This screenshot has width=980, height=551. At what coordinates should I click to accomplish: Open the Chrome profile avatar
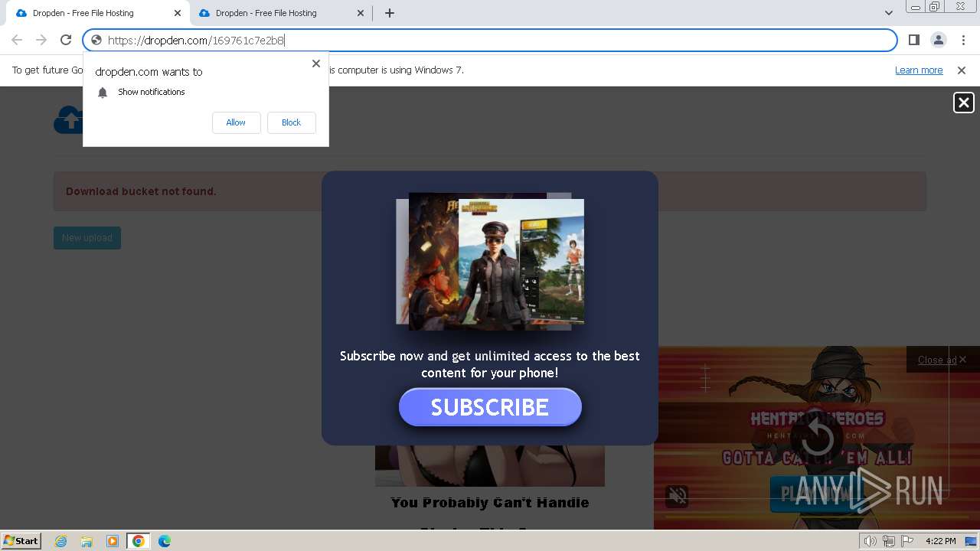click(938, 40)
